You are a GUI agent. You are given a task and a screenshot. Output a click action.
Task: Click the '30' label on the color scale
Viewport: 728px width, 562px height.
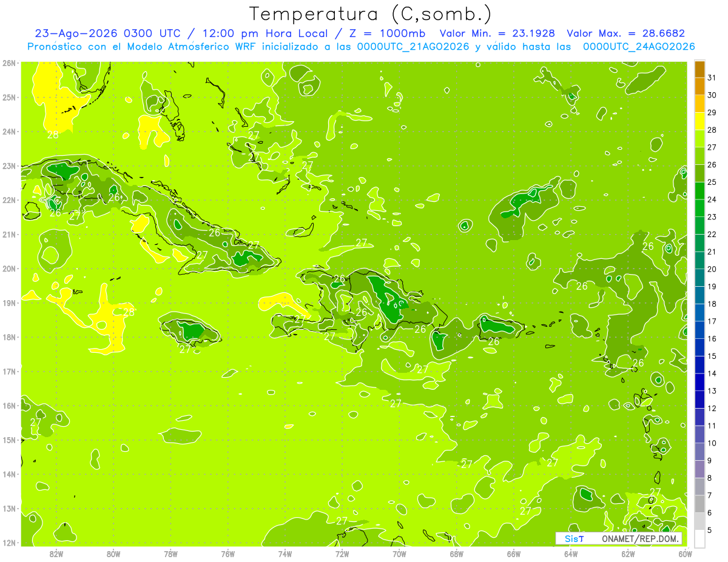pos(712,95)
